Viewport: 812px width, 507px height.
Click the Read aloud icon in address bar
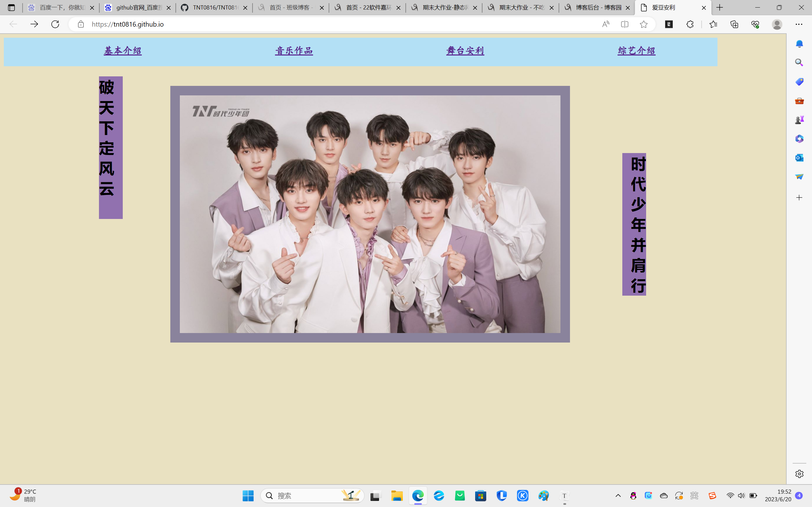coord(606,24)
